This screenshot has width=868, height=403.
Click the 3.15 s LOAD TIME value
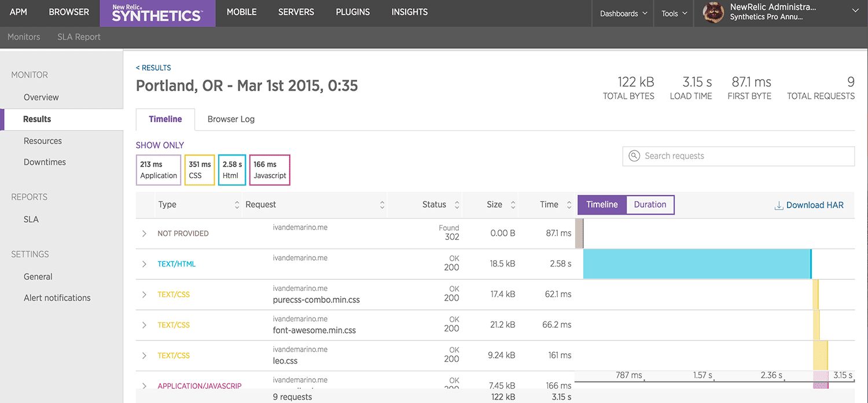coord(697,82)
